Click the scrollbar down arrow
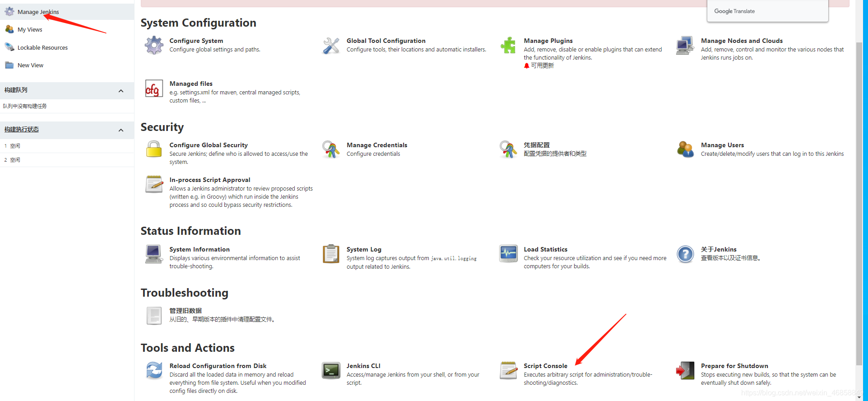868x401 pixels. [x=859, y=397]
